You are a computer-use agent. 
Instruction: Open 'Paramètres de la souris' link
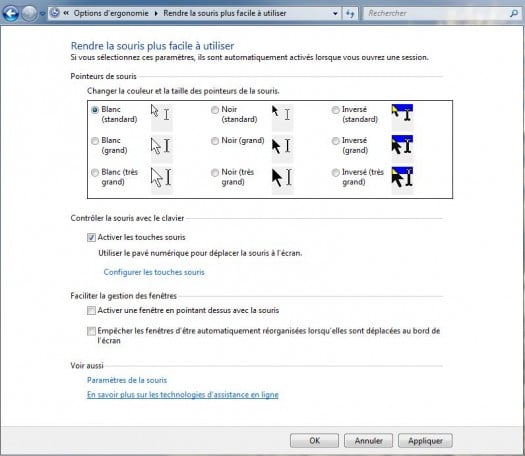127,380
